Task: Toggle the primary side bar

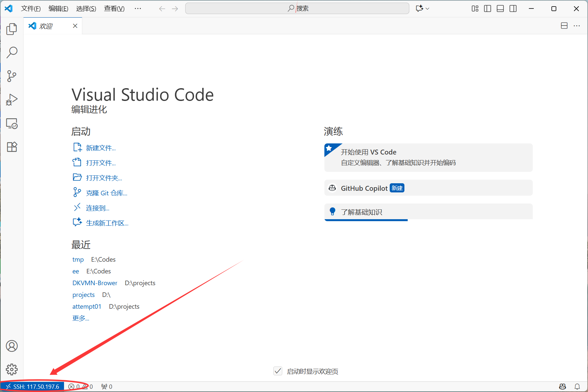Action: (x=488, y=8)
